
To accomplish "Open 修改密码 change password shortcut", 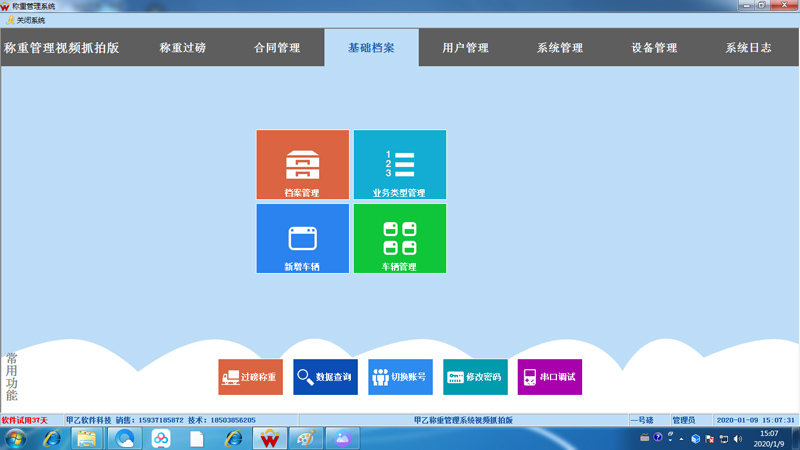I will click(475, 377).
